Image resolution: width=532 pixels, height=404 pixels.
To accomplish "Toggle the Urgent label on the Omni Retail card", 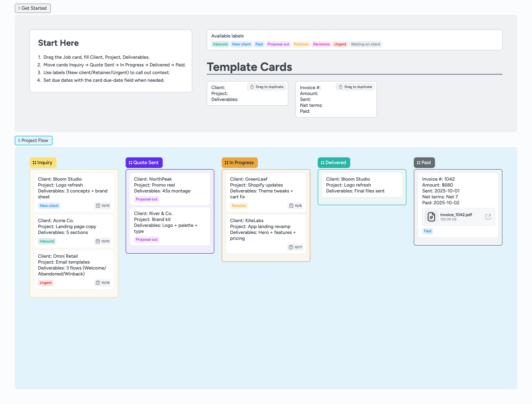I will [46, 283].
